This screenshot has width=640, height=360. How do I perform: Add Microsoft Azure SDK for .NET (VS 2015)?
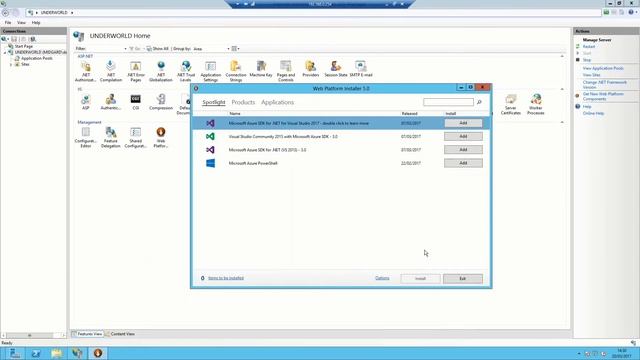[463, 150]
